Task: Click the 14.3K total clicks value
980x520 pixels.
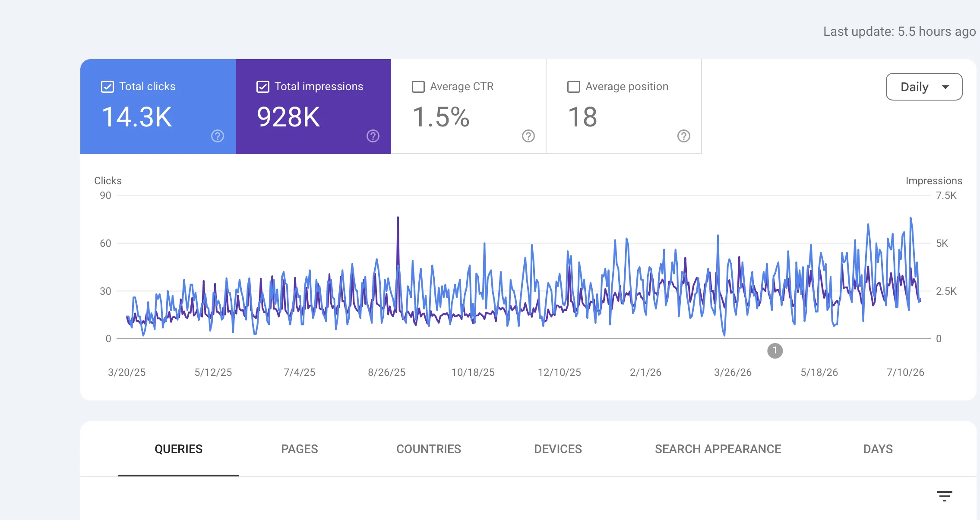Action: pos(137,117)
